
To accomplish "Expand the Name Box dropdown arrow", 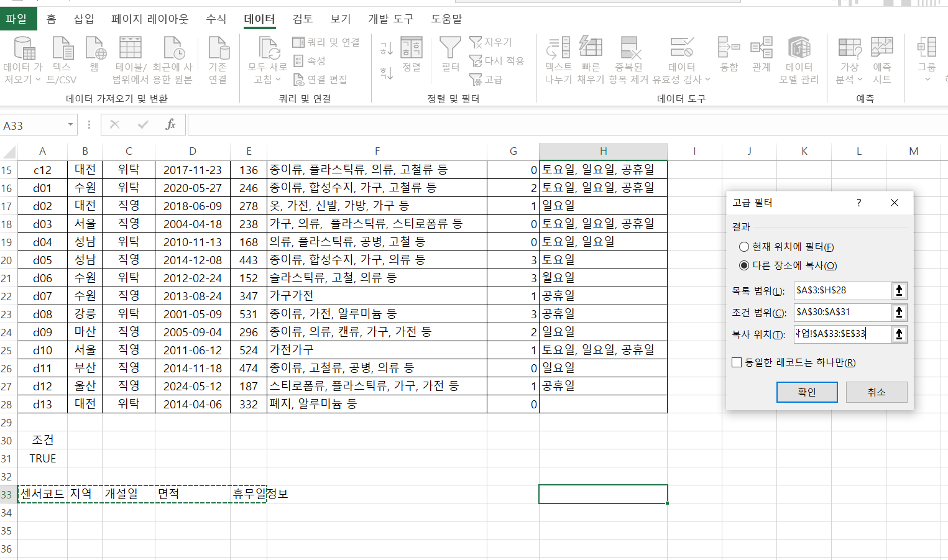I will click(70, 125).
